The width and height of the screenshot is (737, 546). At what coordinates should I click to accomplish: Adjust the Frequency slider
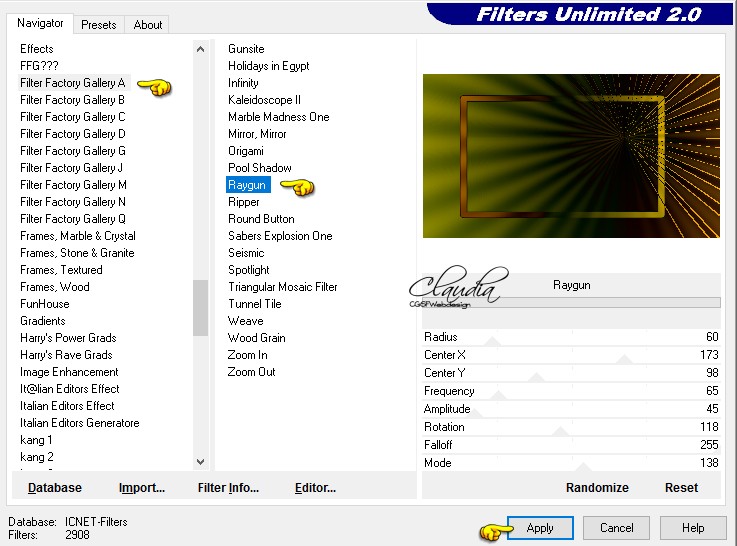click(571, 391)
